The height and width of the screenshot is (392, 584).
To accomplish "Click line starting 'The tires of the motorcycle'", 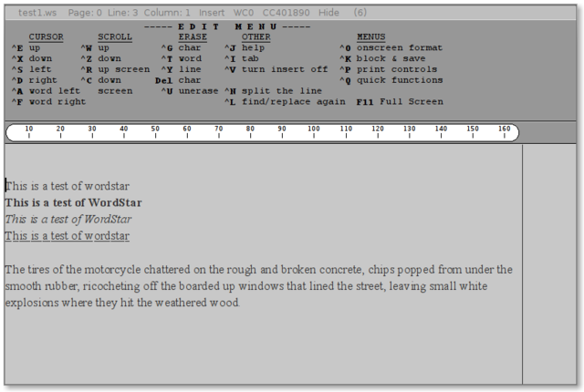I will point(259,270).
